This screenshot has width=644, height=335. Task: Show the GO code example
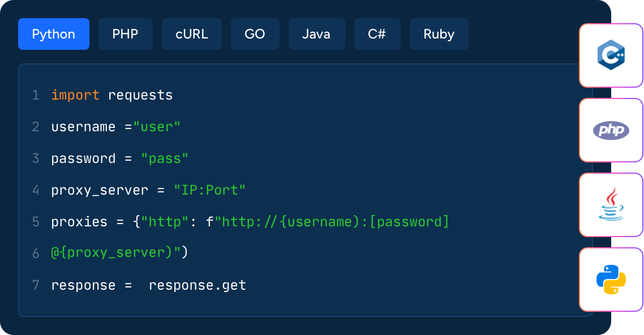(255, 34)
